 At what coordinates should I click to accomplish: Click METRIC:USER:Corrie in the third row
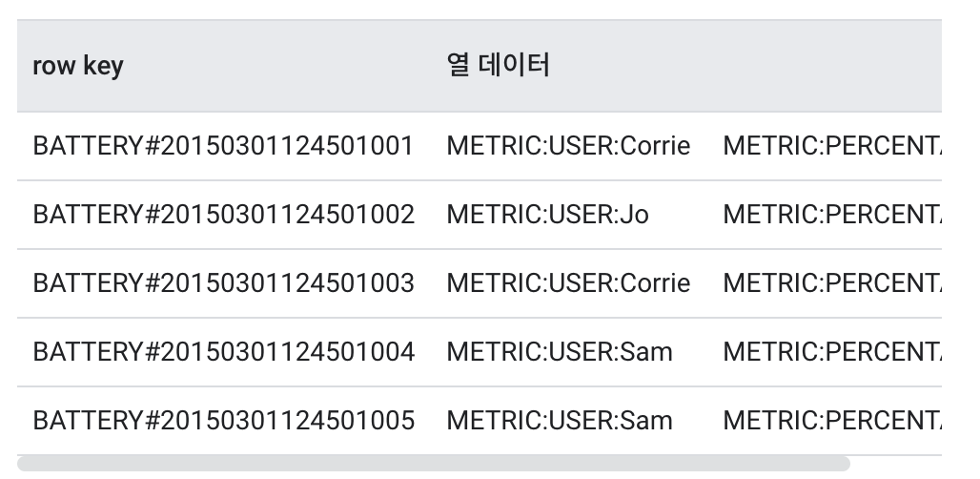569,283
